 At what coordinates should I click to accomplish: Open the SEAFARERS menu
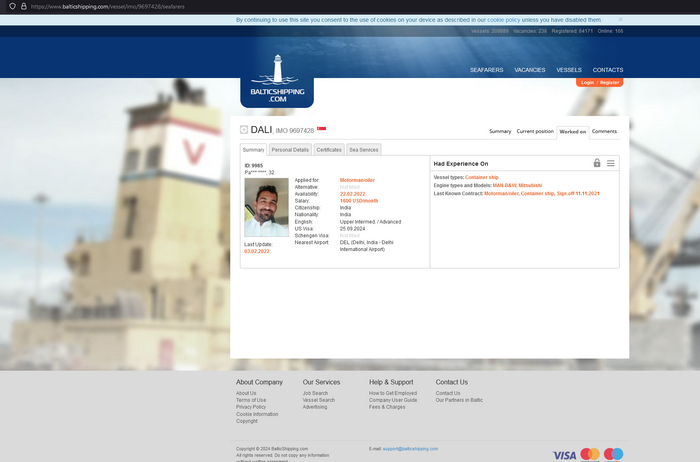click(x=486, y=70)
